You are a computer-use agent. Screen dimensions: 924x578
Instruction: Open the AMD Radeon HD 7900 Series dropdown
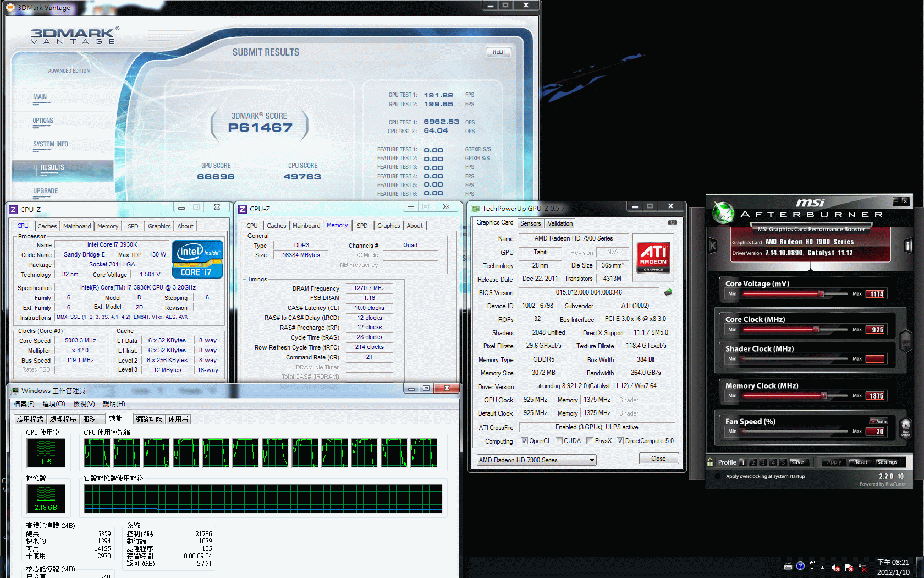(x=537, y=460)
